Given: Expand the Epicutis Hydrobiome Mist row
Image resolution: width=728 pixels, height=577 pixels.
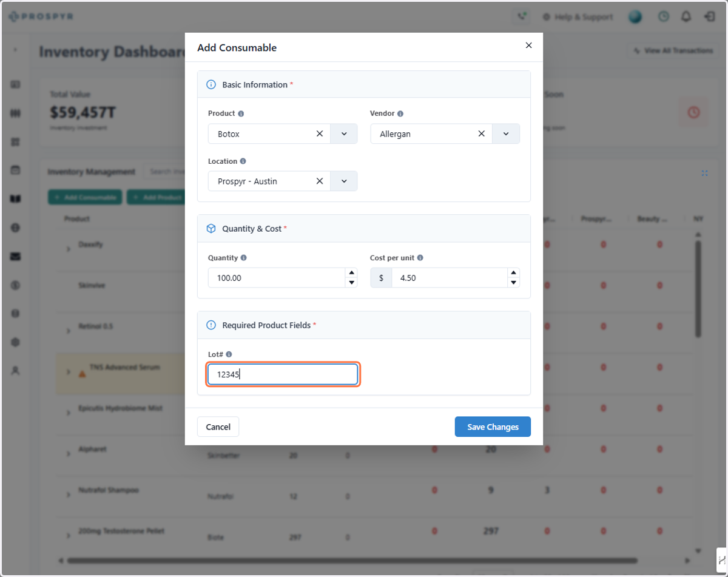Looking at the screenshot, I should click(68, 413).
